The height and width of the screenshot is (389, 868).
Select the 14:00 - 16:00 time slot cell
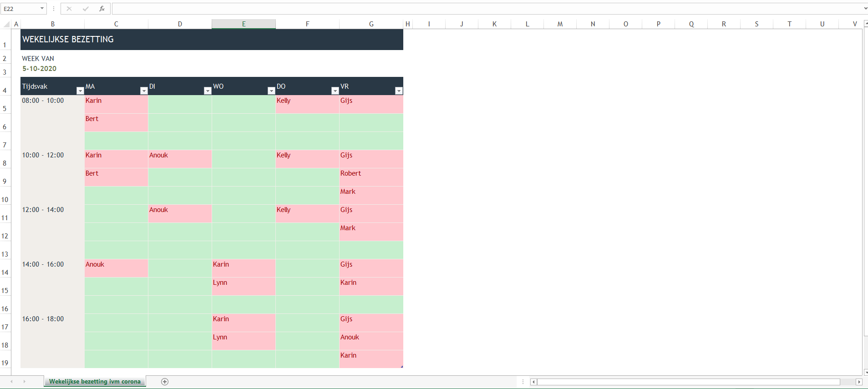pos(52,268)
